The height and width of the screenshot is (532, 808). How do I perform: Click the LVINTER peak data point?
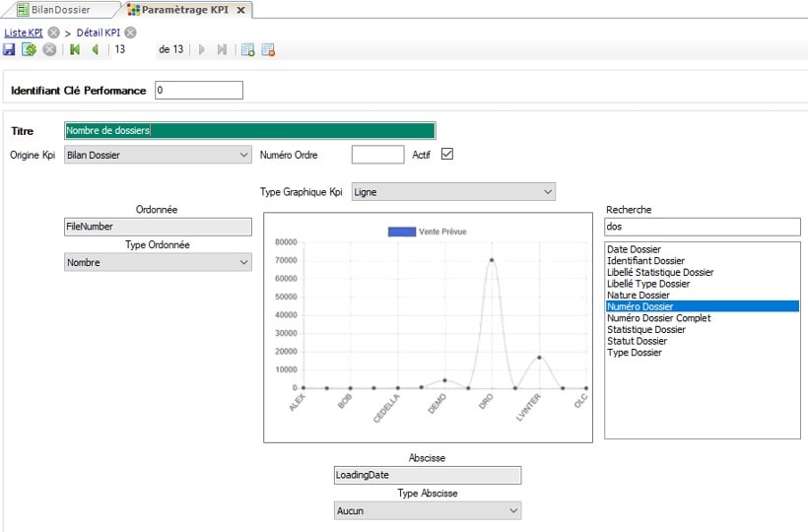[x=539, y=358]
